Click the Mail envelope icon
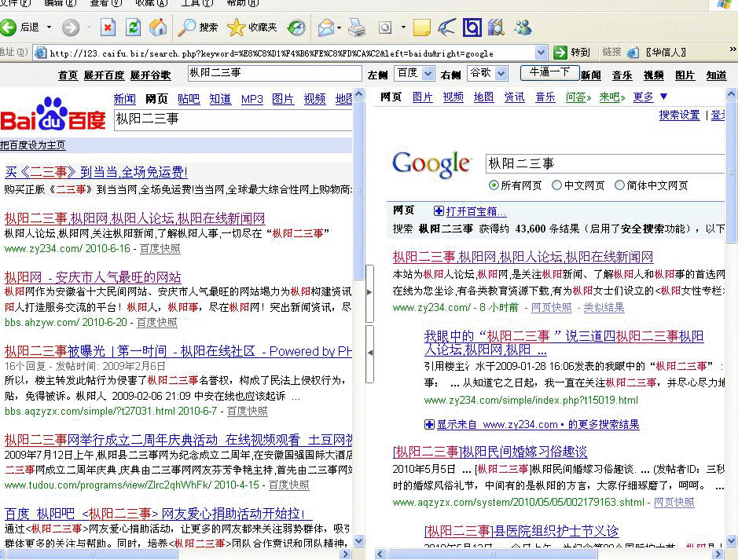Image resolution: width=738 pixels, height=560 pixels. click(x=325, y=27)
